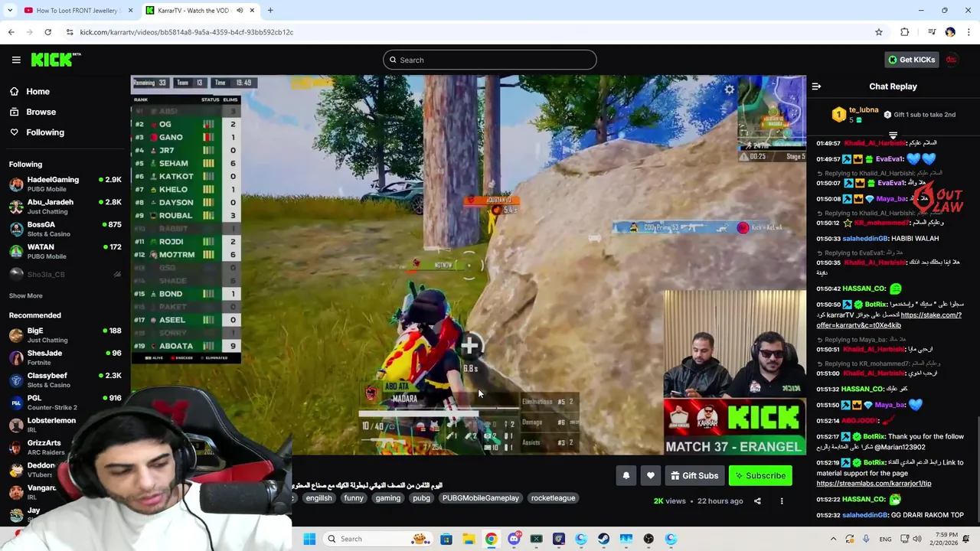The image size is (980, 551).
Task: Click the rocketleague tag
Action: (x=553, y=498)
